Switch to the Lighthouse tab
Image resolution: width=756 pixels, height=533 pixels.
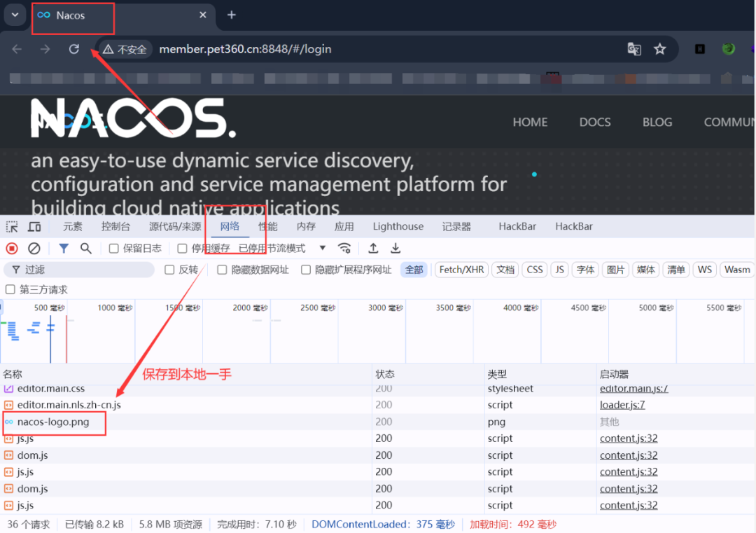[x=398, y=227]
